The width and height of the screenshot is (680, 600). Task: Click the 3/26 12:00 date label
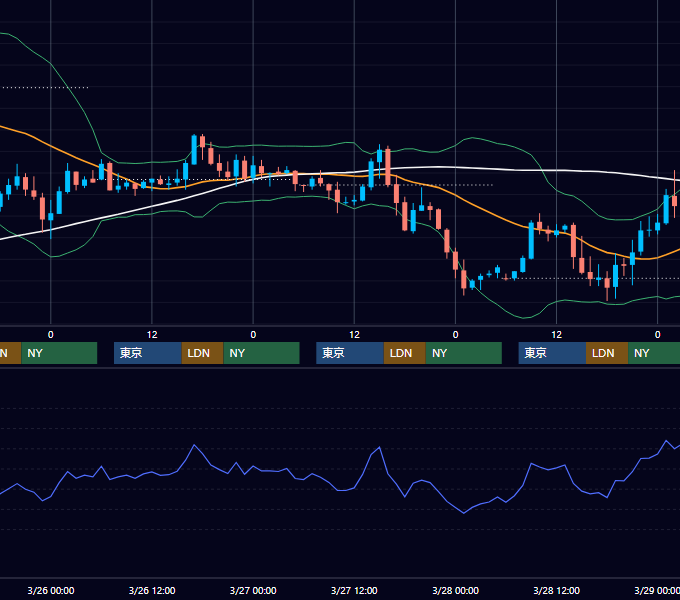[x=152, y=590]
